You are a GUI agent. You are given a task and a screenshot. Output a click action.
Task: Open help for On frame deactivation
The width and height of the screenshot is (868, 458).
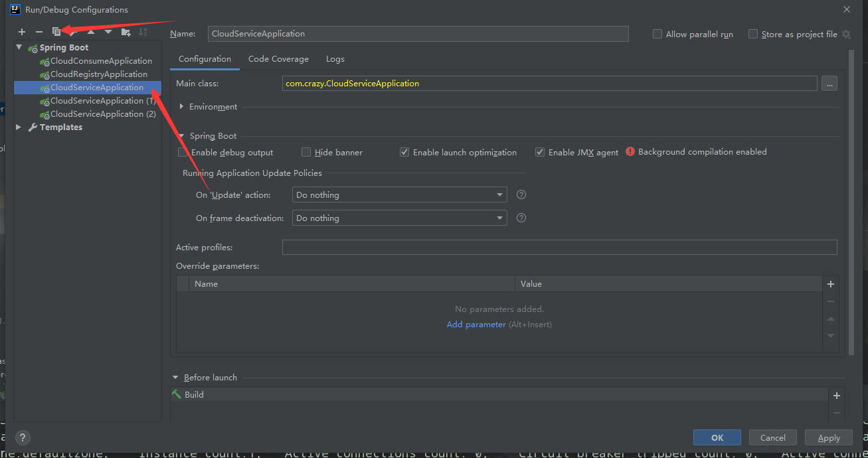[x=521, y=218]
